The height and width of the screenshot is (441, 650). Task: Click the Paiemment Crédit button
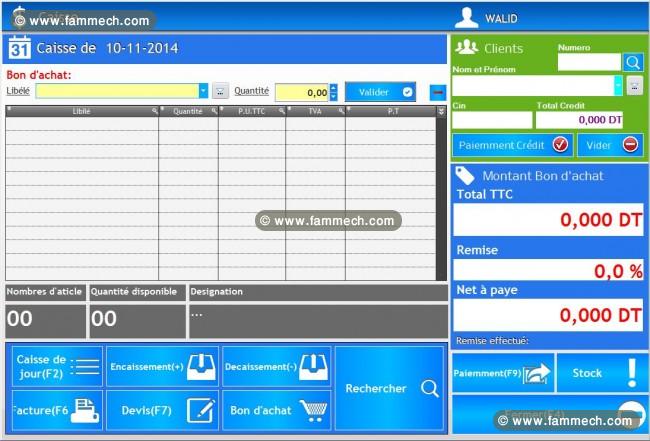[x=512, y=145]
